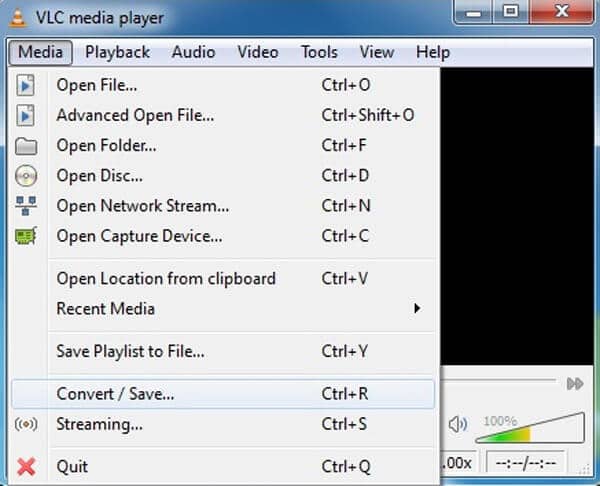Adjust the 100% volume slider
The image size is (600, 486).
[x=530, y=429]
